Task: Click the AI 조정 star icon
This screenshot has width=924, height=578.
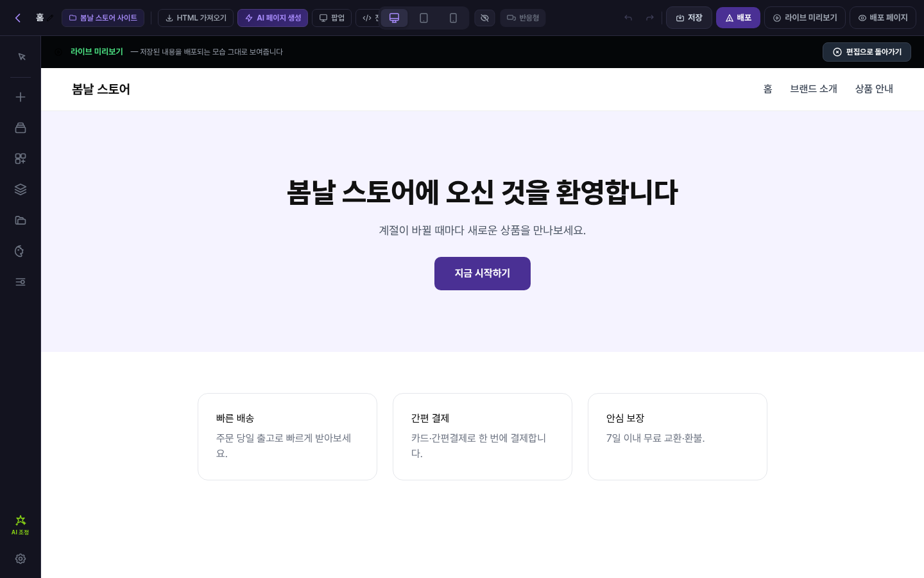Action: point(21,524)
